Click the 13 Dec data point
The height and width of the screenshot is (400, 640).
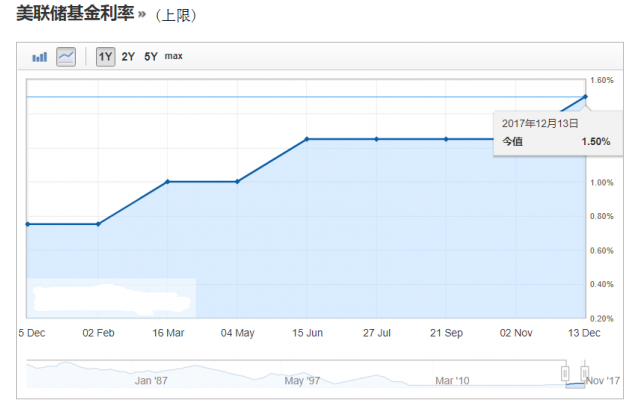tap(585, 97)
